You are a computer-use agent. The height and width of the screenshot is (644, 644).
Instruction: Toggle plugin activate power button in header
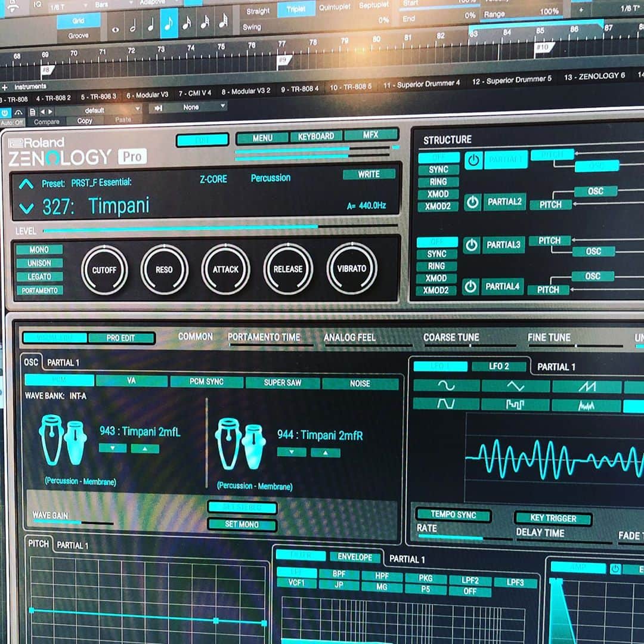click(5, 113)
